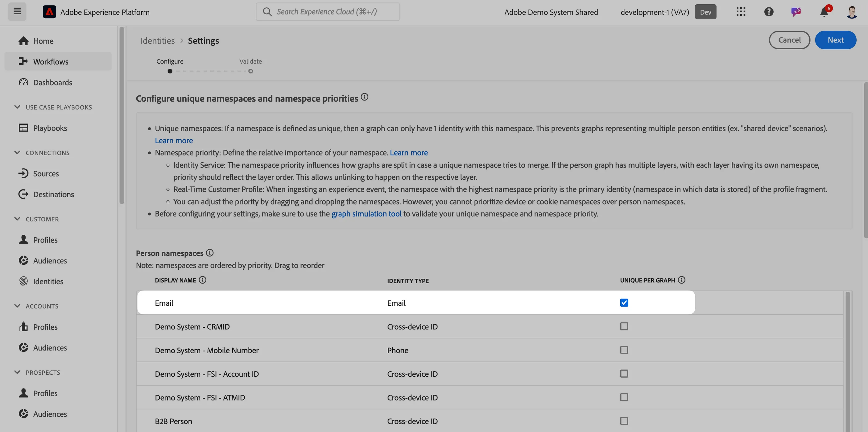The height and width of the screenshot is (432, 868).
Task: Collapse the Prospects section
Action: 17,372
